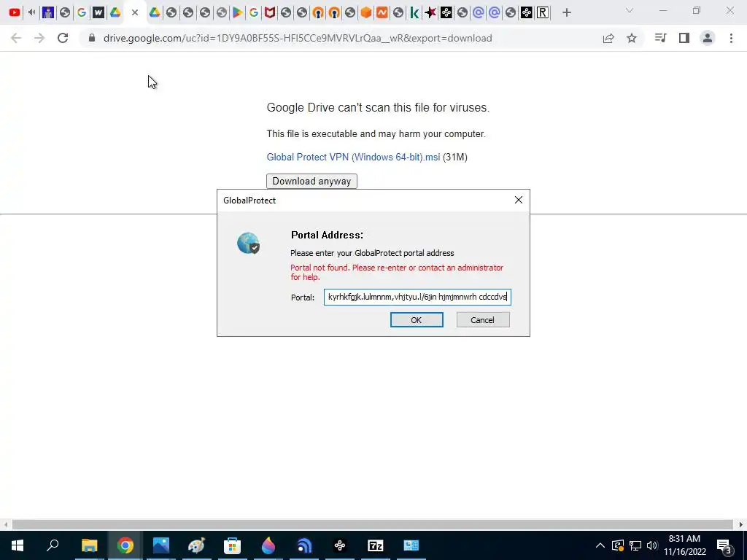Image resolution: width=747 pixels, height=560 pixels.
Task: Click the horizontal scrollbar of the page
Action: pos(373,524)
